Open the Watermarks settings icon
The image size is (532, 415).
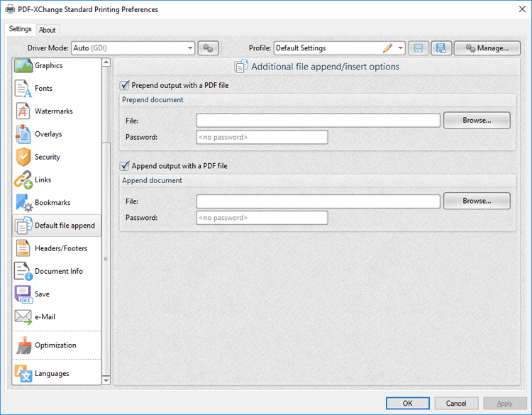point(23,111)
